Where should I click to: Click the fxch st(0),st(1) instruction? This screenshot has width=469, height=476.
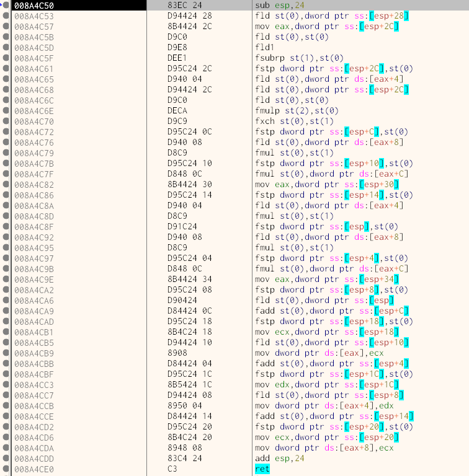(x=294, y=121)
